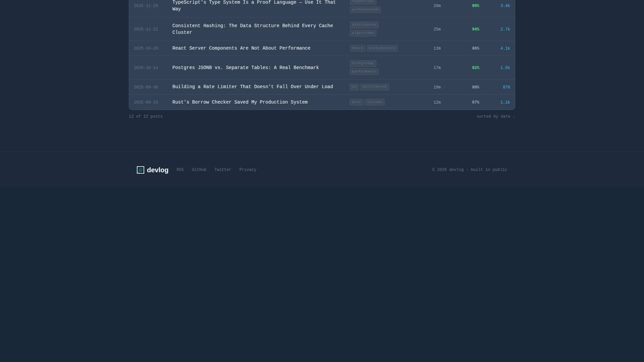Click the 17m read time value
644x362 pixels.
coord(437,68)
